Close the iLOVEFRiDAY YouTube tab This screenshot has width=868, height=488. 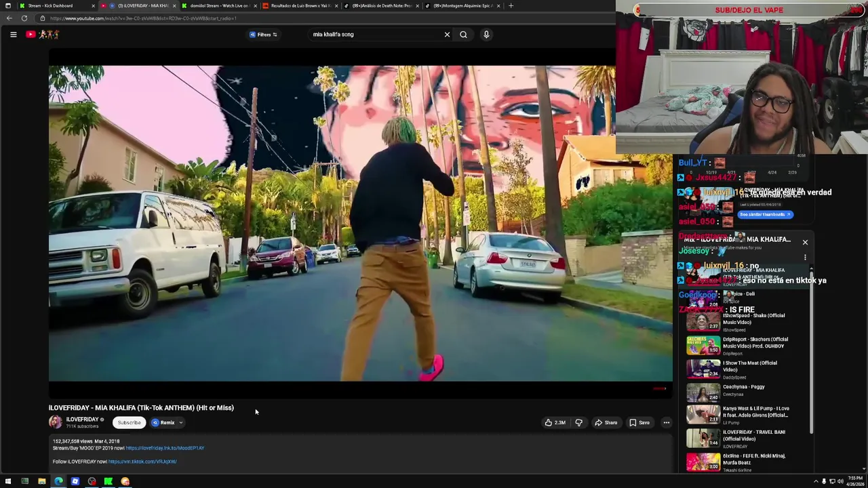point(174,5)
